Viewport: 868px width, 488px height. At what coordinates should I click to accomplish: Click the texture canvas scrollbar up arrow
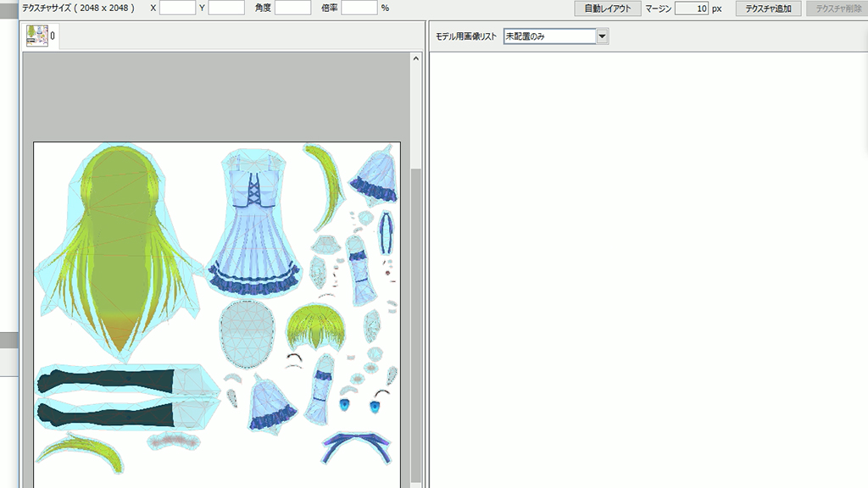(415, 59)
